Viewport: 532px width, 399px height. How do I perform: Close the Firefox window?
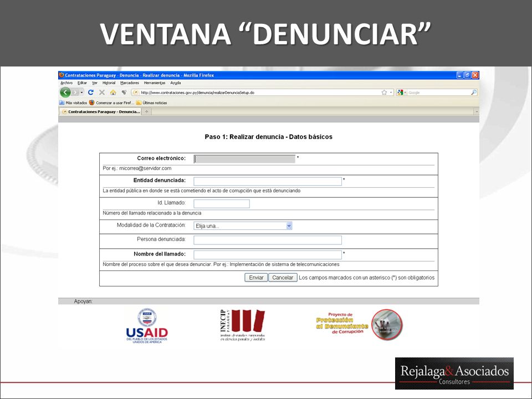[x=475, y=75]
